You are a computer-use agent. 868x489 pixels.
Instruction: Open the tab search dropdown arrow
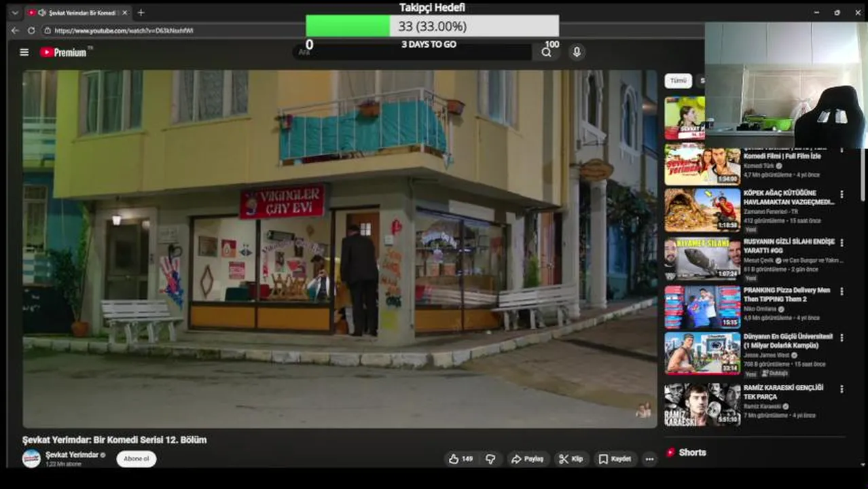click(x=14, y=12)
